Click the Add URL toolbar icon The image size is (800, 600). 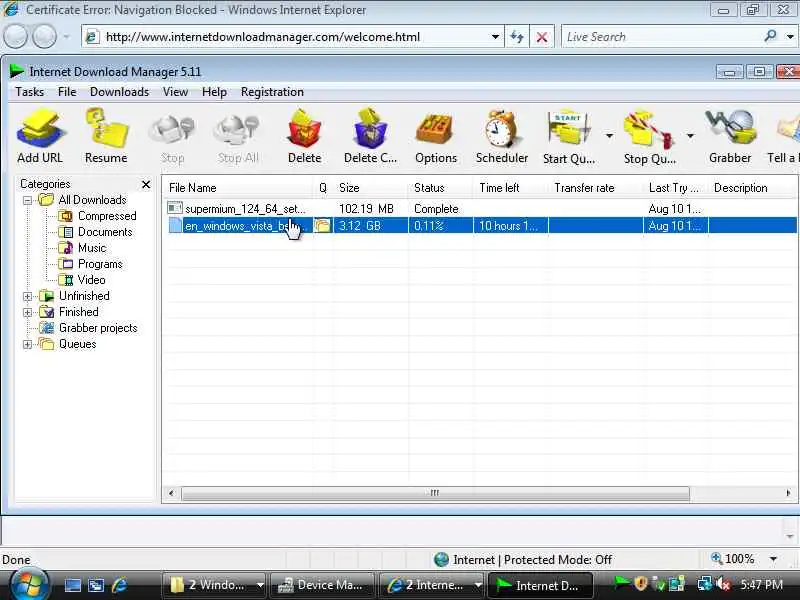tap(40, 136)
